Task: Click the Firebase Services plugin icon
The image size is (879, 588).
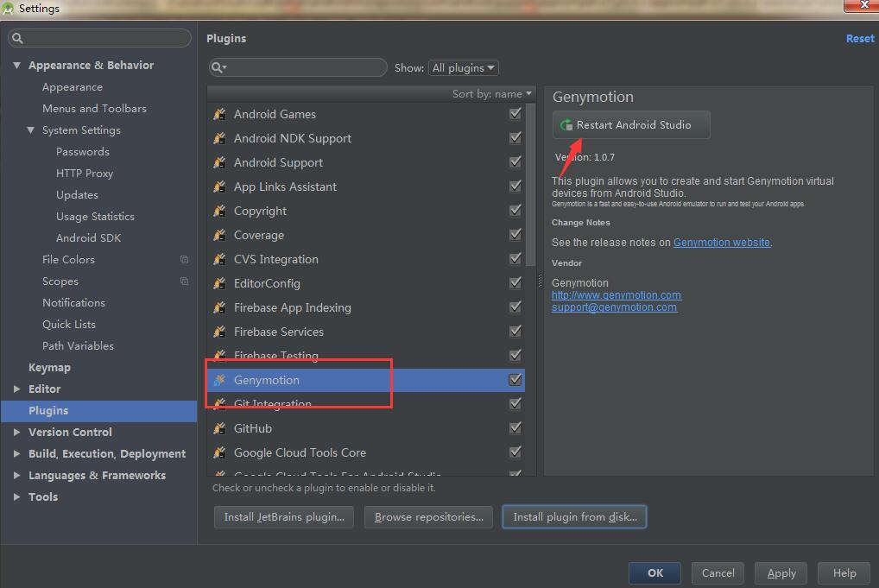Action: [219, 332]
